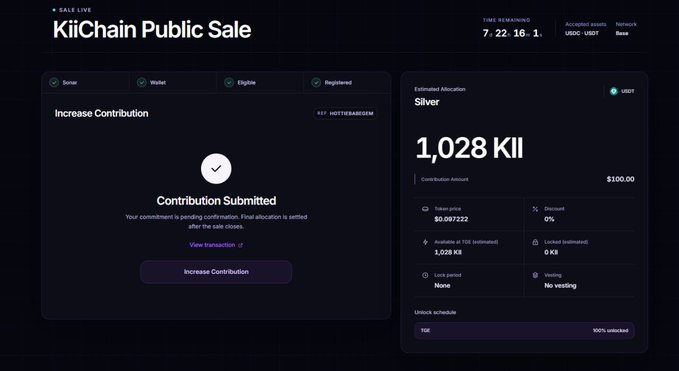Click the No vesting value
The width and height of the screenshot is (679, 371).
pos(560,286)
